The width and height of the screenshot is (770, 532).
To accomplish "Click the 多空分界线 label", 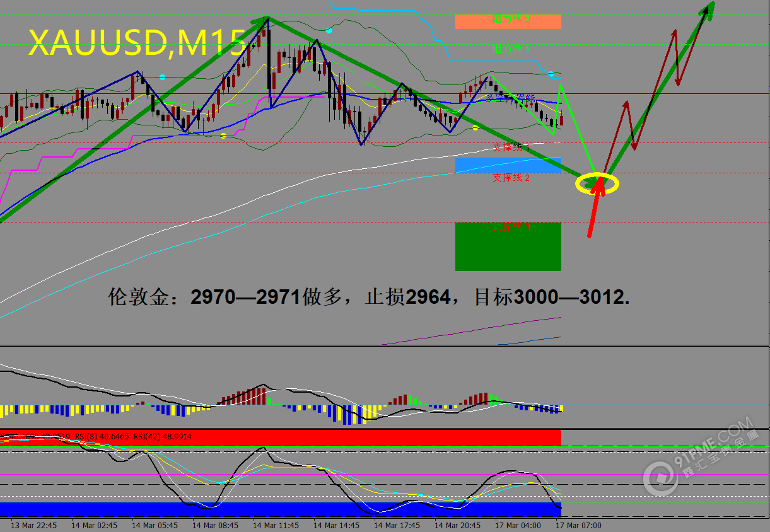I will (511, 98).
